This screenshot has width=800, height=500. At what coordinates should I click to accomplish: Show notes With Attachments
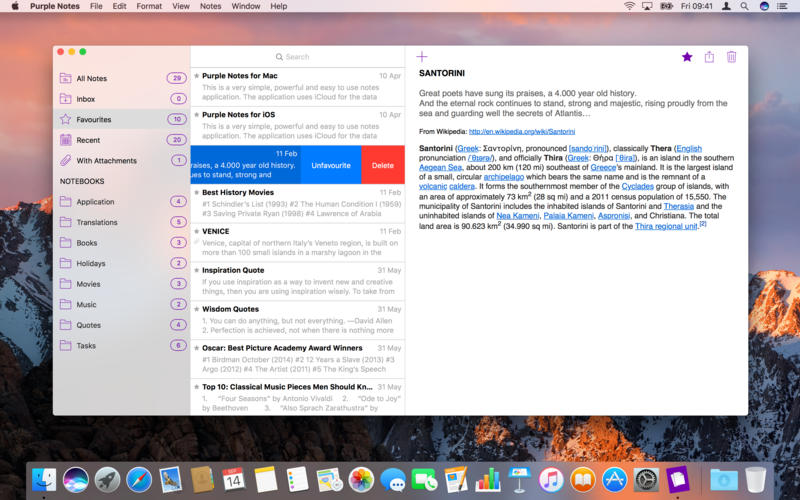click(x=122, y=160)
